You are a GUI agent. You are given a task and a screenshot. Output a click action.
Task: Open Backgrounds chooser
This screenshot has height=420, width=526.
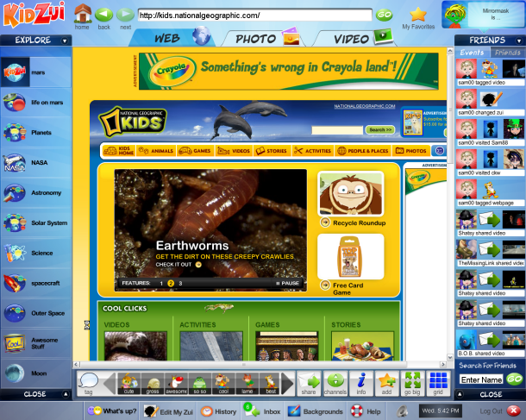[x=316, y=411]
